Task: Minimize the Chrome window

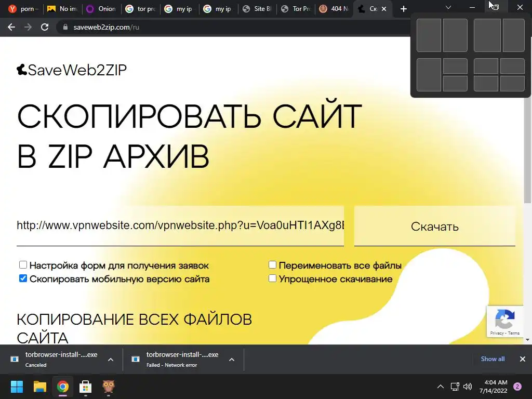Action: click(x=472, y=7)
